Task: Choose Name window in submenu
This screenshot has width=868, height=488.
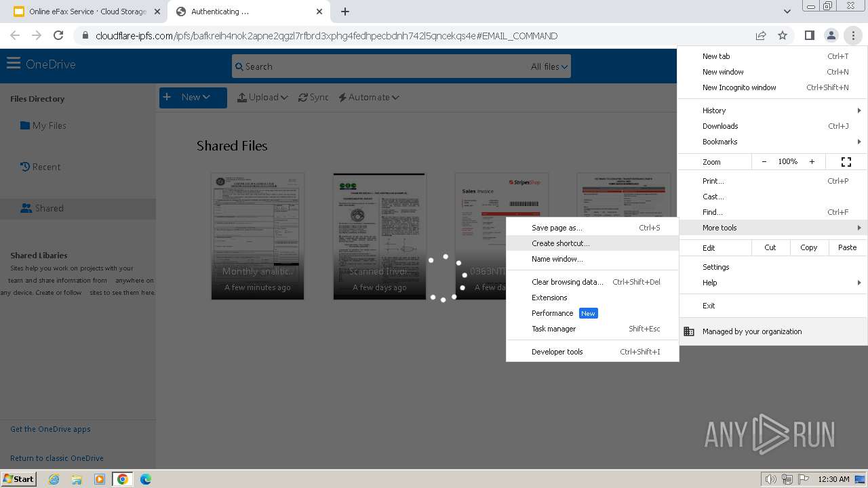Action: (x=592, y=259)
